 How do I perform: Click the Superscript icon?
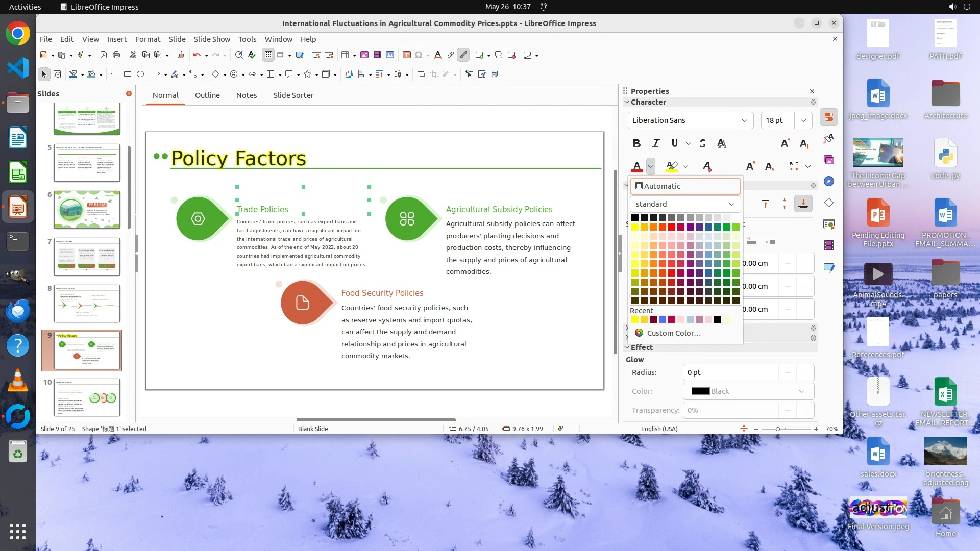pos(750,166)
